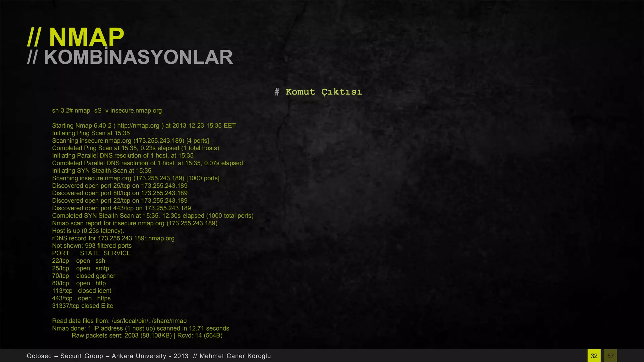Click the '// KOMBİNASYONLAR' subtitle
The width and height of the screenshot is (644, 362).
point(130,57)
